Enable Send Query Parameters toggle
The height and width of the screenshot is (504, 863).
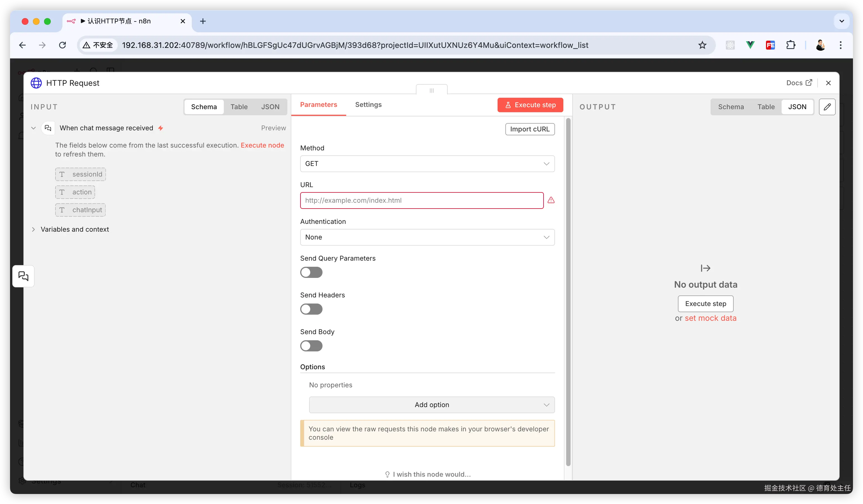point(311,272)
